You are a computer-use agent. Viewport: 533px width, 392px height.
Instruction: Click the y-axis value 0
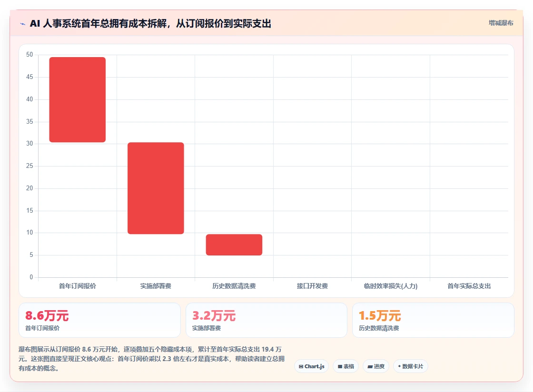[31, 277]
